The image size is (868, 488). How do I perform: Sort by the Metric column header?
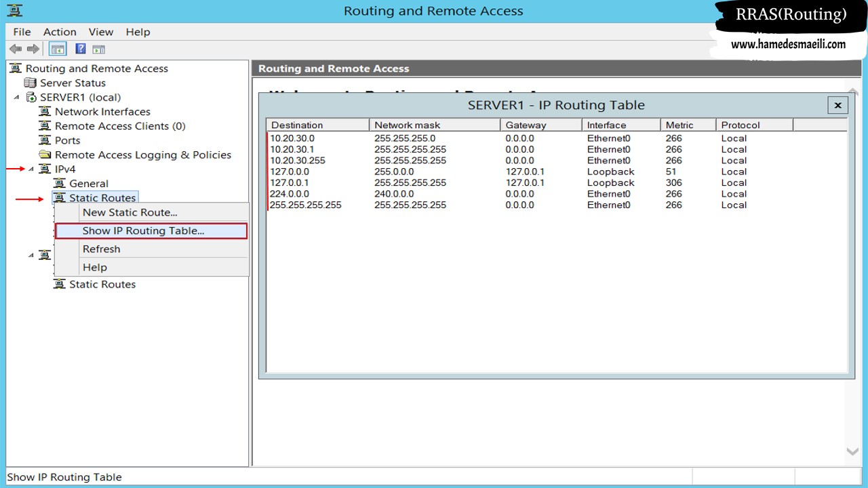pyautogui.click(x=688, y=125)
